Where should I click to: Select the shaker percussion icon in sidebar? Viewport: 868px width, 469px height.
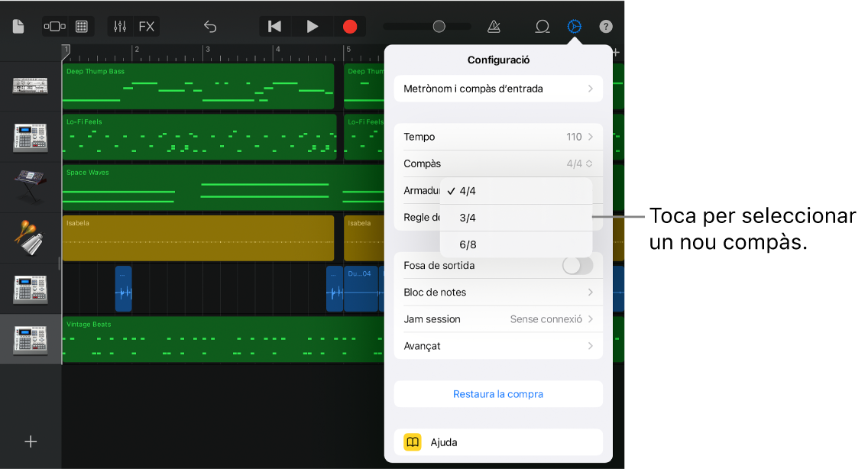[x=31, y=238]
